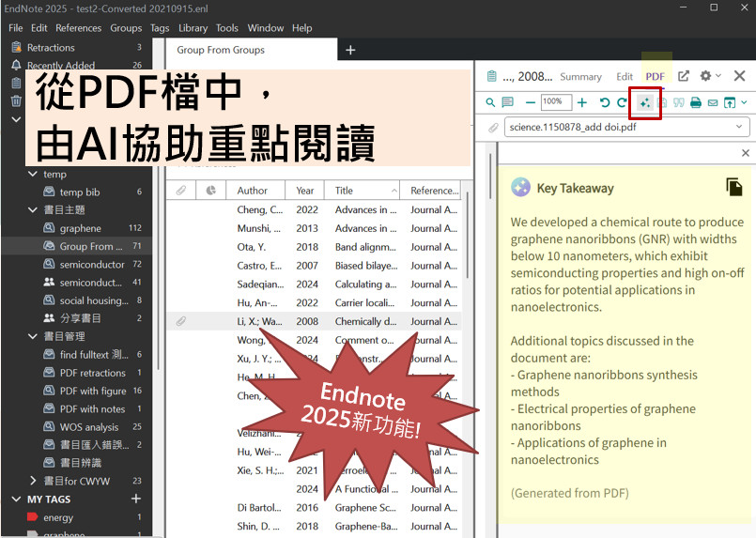Open the sticky note annotation tool

(x=507, y=102)
